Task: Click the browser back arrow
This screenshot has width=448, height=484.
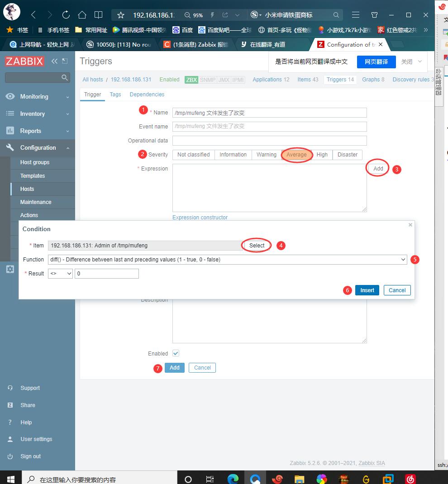Action: coord(33,14)
